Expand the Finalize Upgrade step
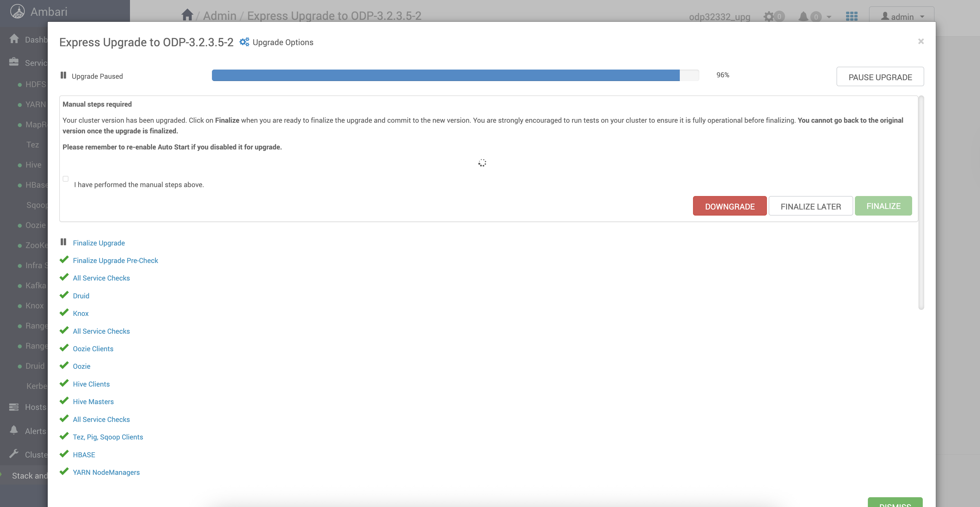 [99, 243]
